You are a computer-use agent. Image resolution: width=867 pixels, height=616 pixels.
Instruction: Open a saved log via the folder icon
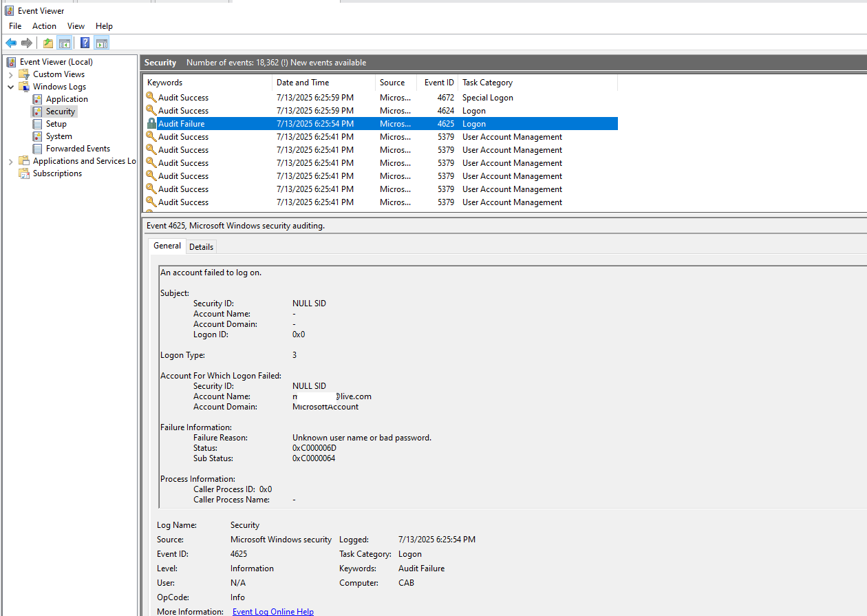click(47, 43)
